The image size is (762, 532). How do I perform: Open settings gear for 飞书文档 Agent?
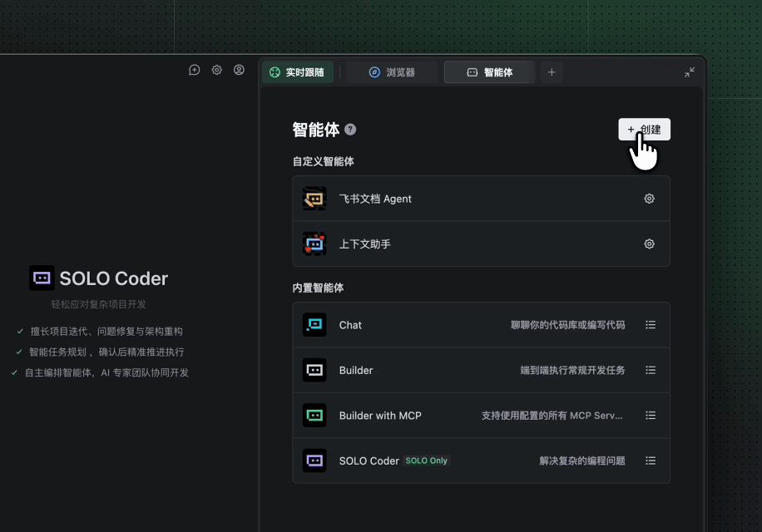click(650, 199)
